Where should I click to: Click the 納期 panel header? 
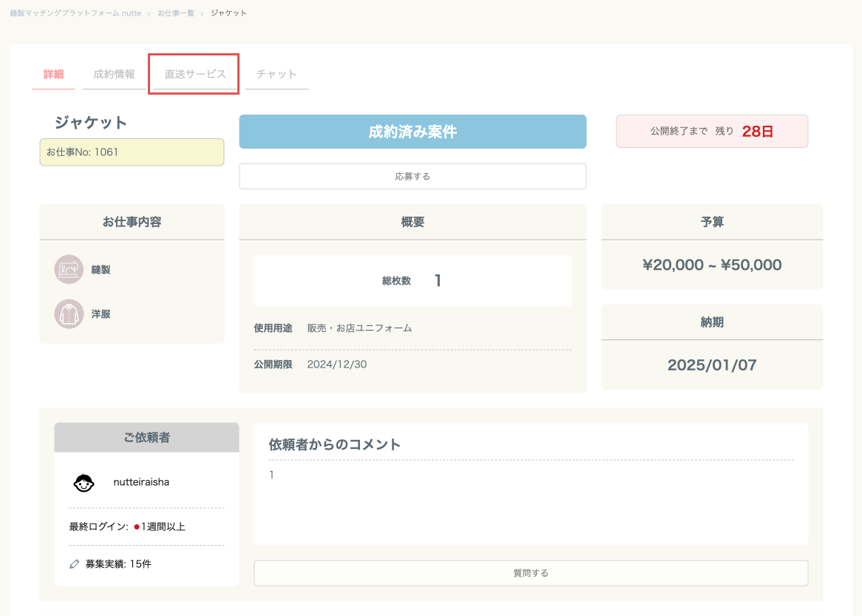pyautogui.click(x=712, y=322)
